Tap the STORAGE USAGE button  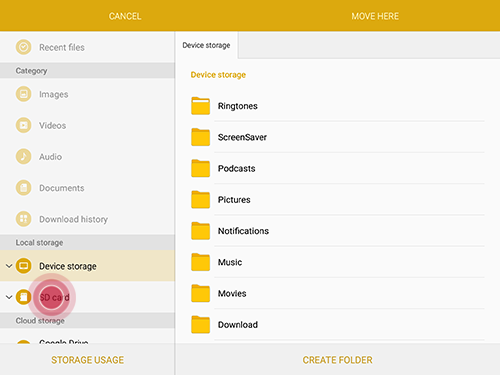point(87,360)
